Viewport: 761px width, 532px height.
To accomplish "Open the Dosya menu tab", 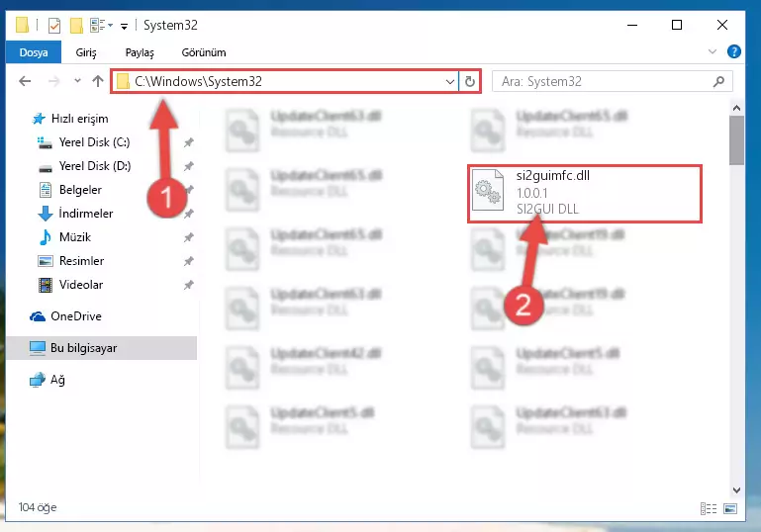I will click(34, 52).
